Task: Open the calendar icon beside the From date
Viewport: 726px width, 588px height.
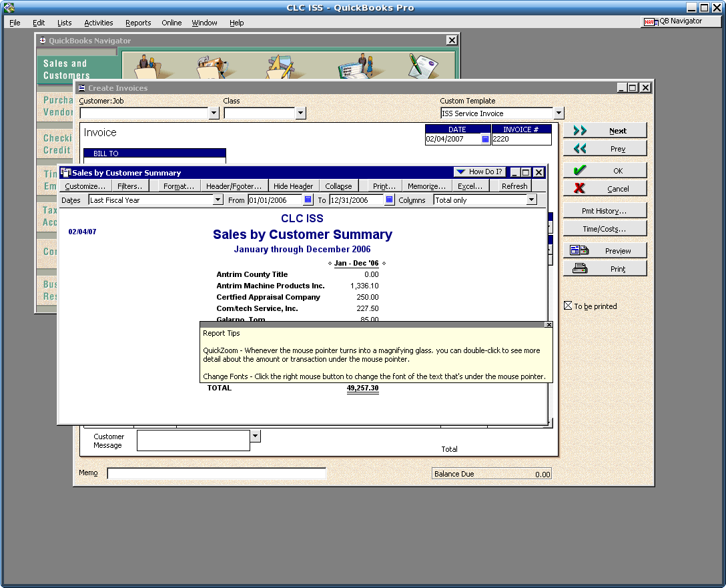Action: pyautogui.click(x=308, y=200)
